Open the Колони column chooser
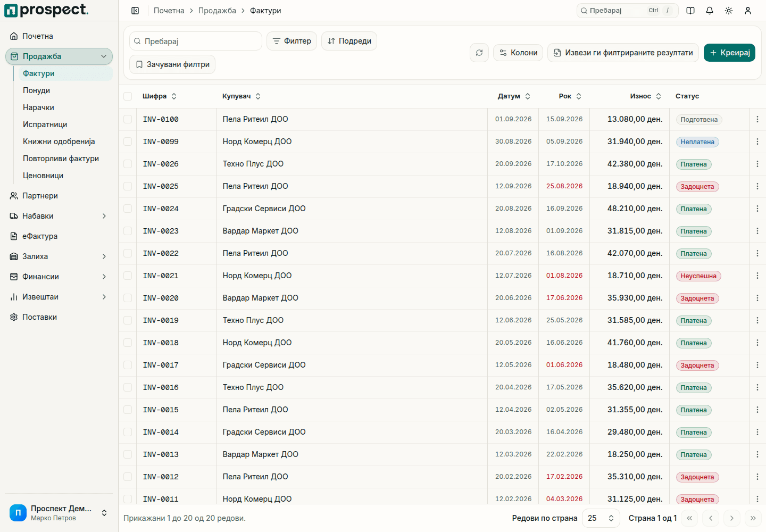The height and width of the screenshot is (532, 766). 518,53
